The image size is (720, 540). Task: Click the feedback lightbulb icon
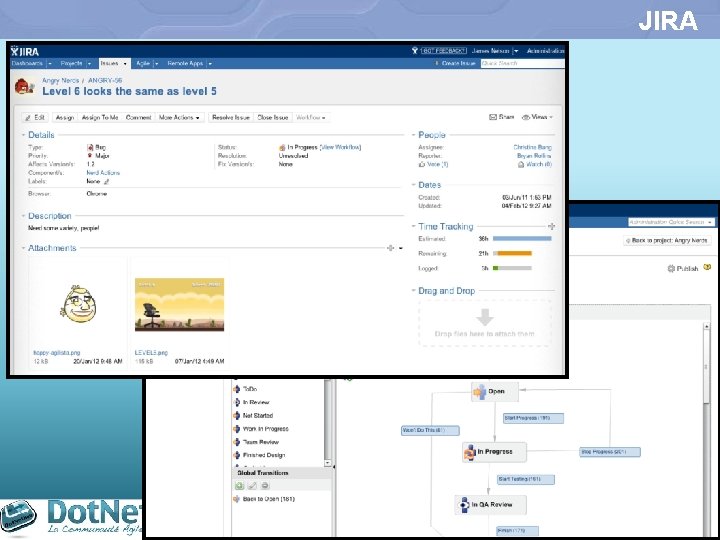(415, 51)
